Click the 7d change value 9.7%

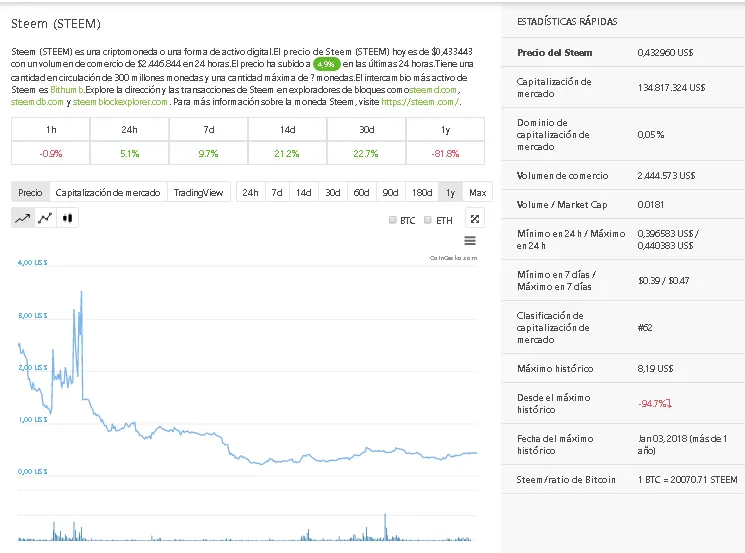[208, 153]
